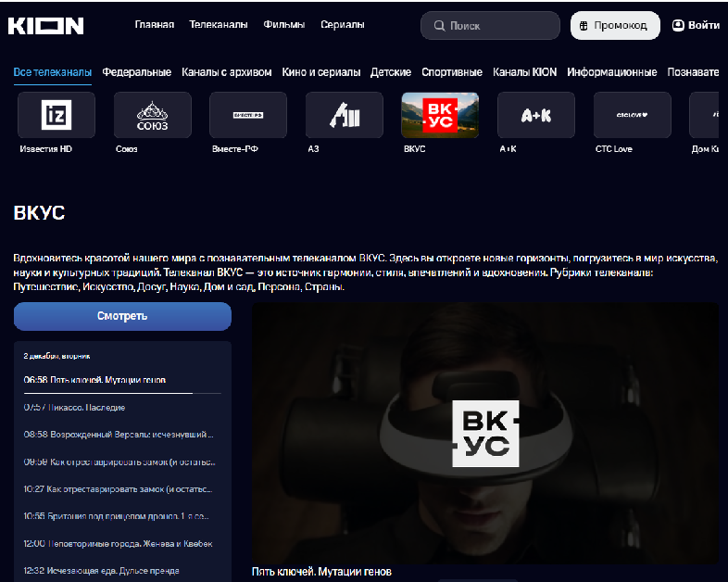Viewport: 728px width, 582px height.
Task: Click the СТС Love channel label
Action: click(614, 149)
